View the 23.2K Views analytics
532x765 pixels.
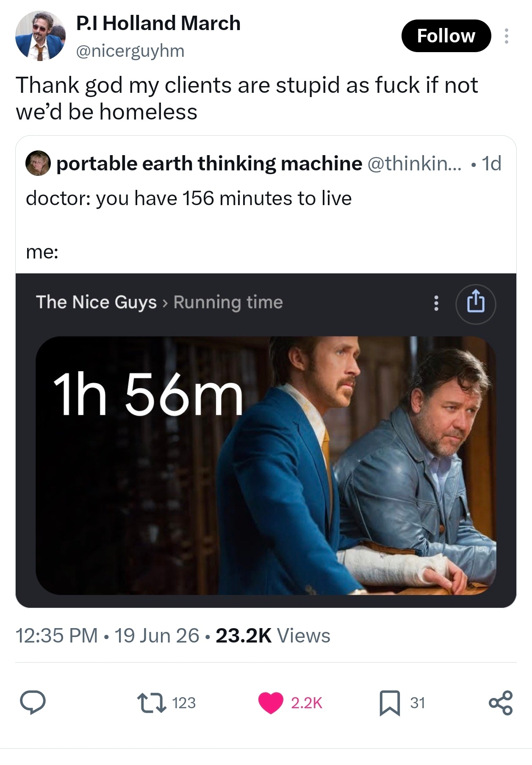coord(273,636)
